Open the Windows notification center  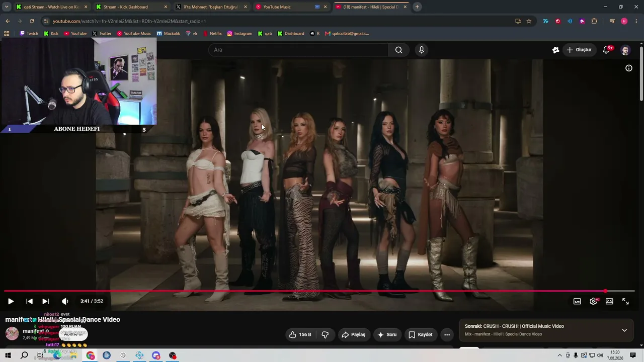[633, 355]
